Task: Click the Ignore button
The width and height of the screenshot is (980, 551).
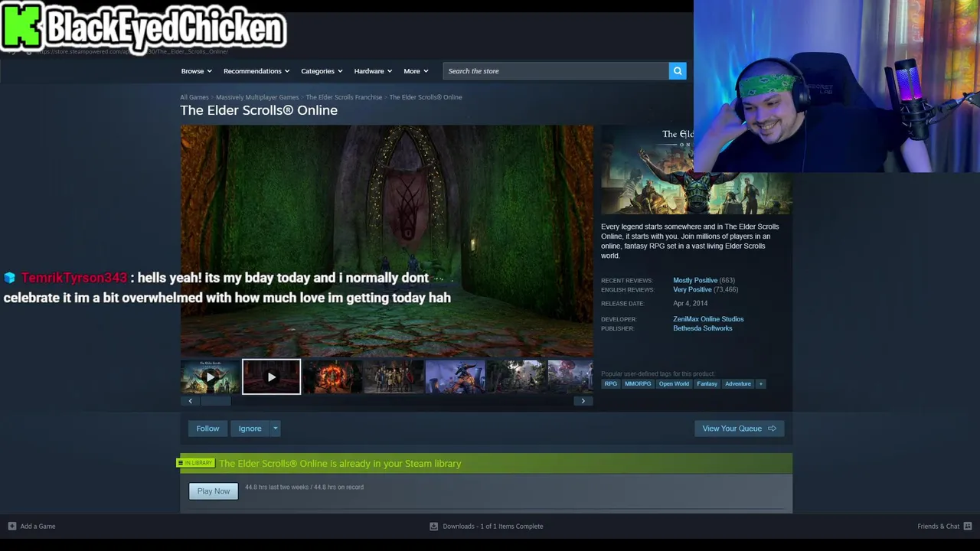Action: [250, 429]
